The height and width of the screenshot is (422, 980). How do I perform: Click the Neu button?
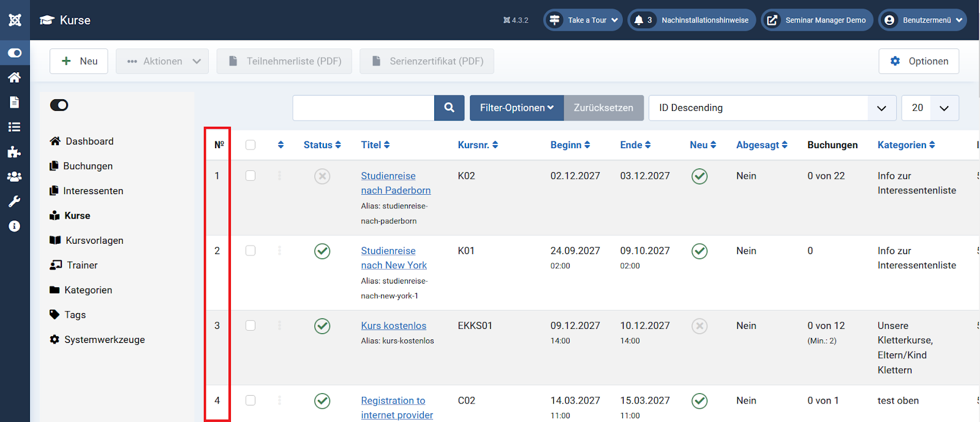point(79,61)
